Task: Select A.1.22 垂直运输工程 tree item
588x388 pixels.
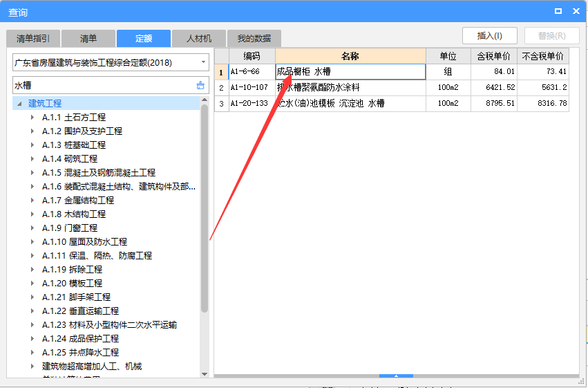Action: click(80, 311)
